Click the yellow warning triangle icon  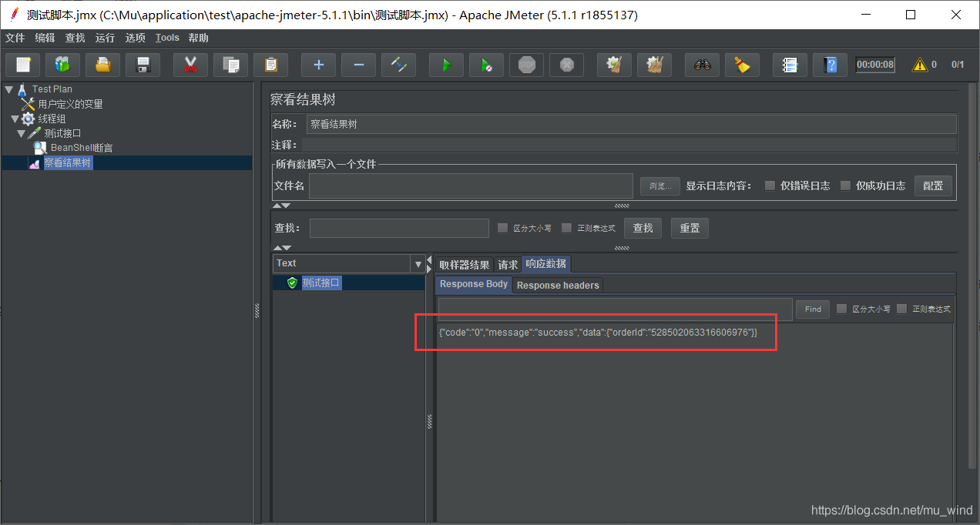coord(920,65)
